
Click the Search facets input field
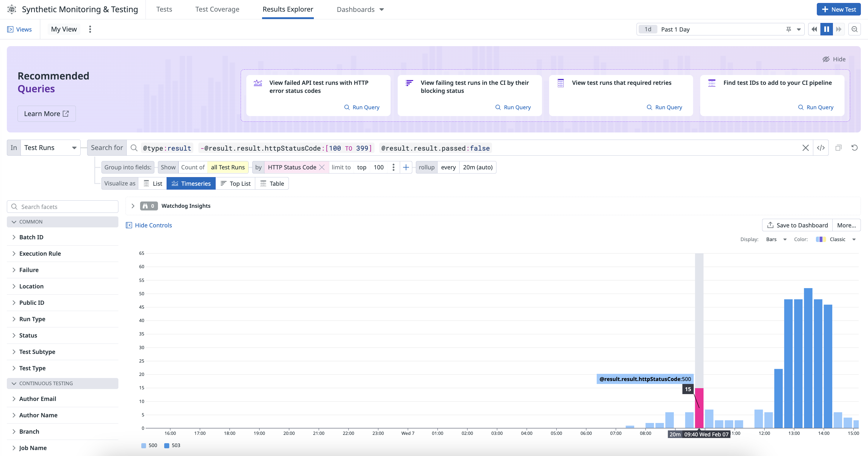[62, 206]
